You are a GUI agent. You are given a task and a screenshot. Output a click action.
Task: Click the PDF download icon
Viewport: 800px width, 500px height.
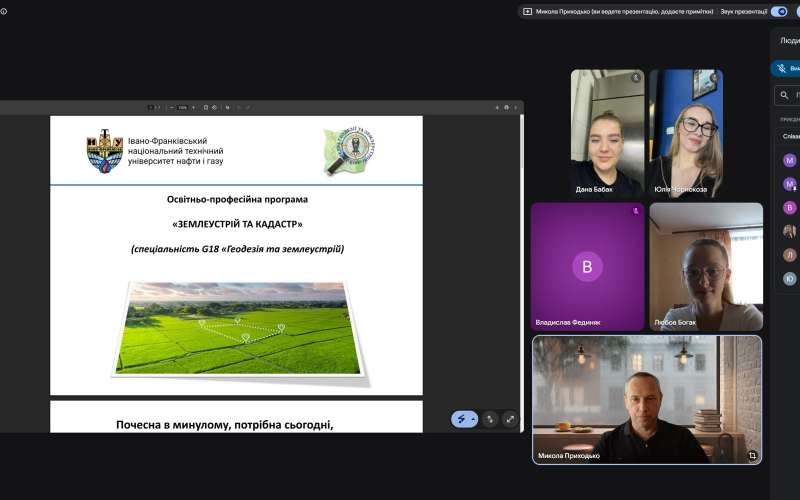click(497, 107)
